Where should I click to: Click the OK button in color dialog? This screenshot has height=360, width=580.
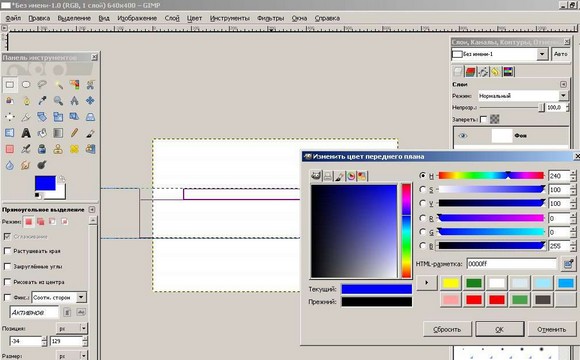[499, 329]
